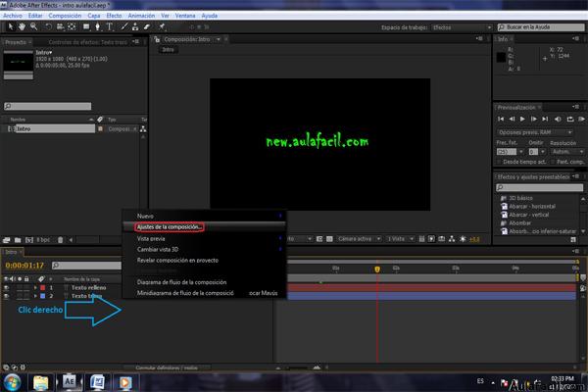The height and width of the screenshot is (392, 588).
Task: Open the 'Espacio de trabajo' Efectos dropdown
Action: pos(462,27)
